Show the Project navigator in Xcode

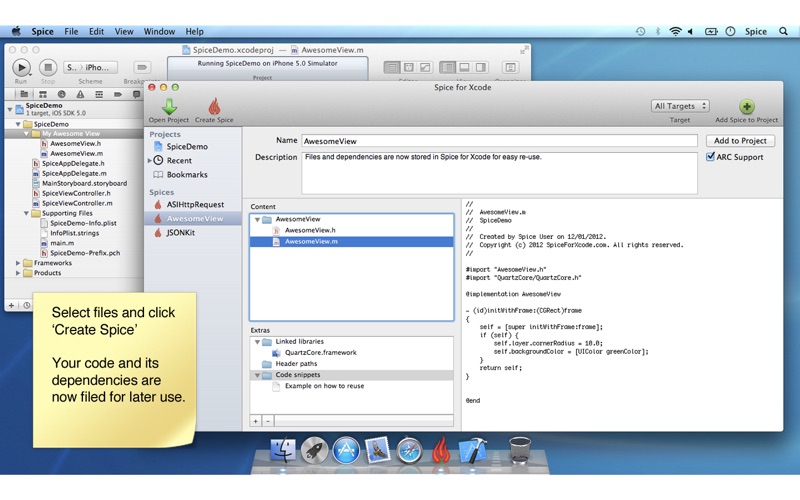click(x=24, y=94)
